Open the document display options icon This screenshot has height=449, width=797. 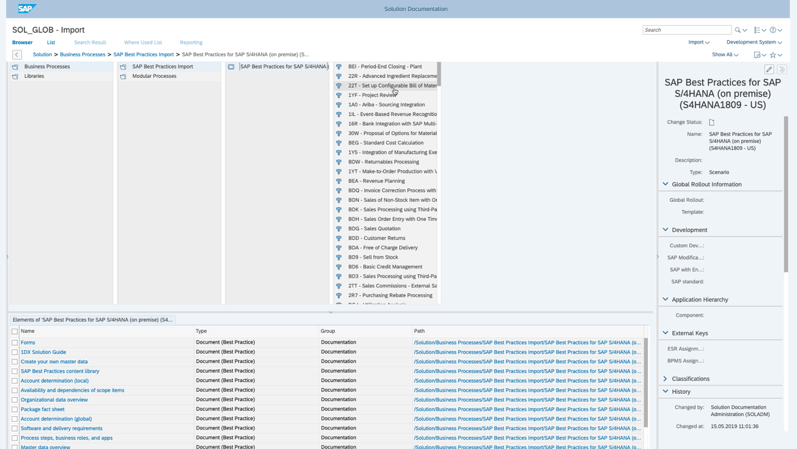click(x=757, y=54)
